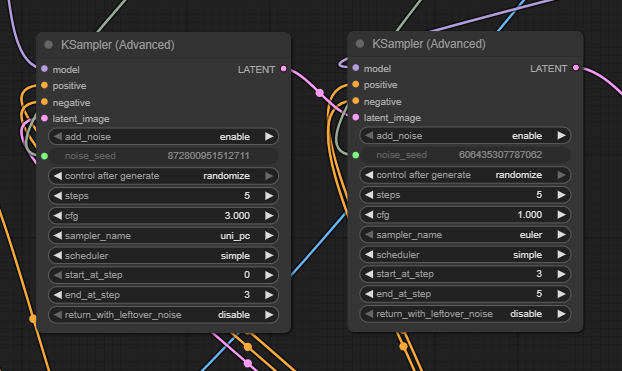
Task: Increase end_at_step on the left KSampler
Action: pyautogui.click(x=269, y=295)
